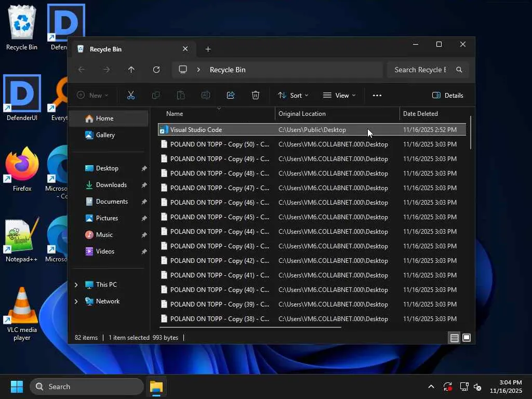This screenshot has height=399, width=532.
Task: Click the search magnifier icon in Explorer
Action: click(x=459, y=70)
